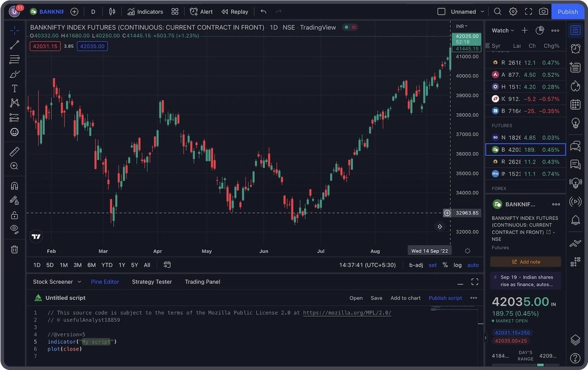Image resolution: width=588 pixels, height=370 pixels.
Task: Switch to the Strategy Tester tab
Action: point(151,282)
